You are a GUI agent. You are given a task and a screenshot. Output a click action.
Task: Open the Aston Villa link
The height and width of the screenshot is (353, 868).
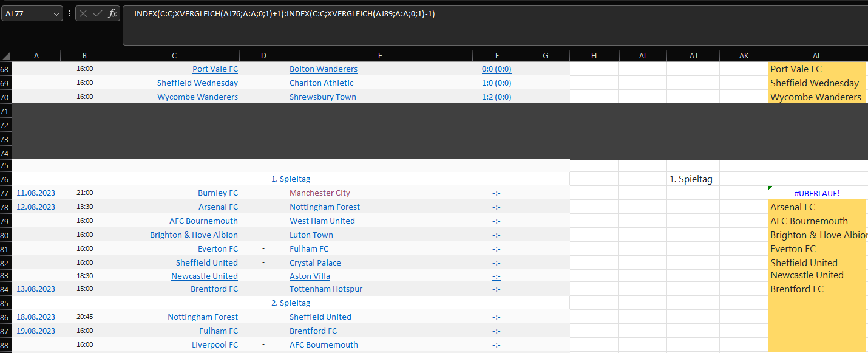tap(310, 276)
